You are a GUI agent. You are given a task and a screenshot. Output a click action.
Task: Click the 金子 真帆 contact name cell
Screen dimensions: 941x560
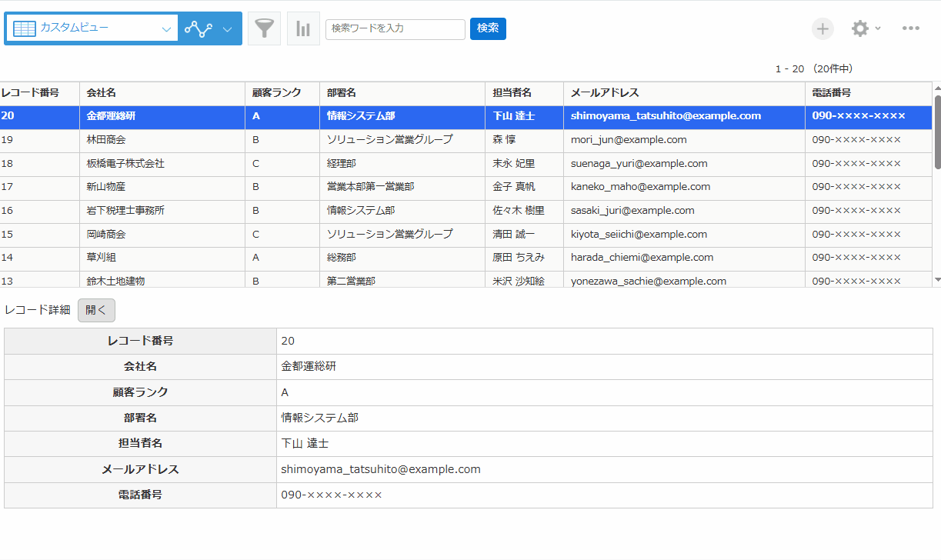click(524, 188)
